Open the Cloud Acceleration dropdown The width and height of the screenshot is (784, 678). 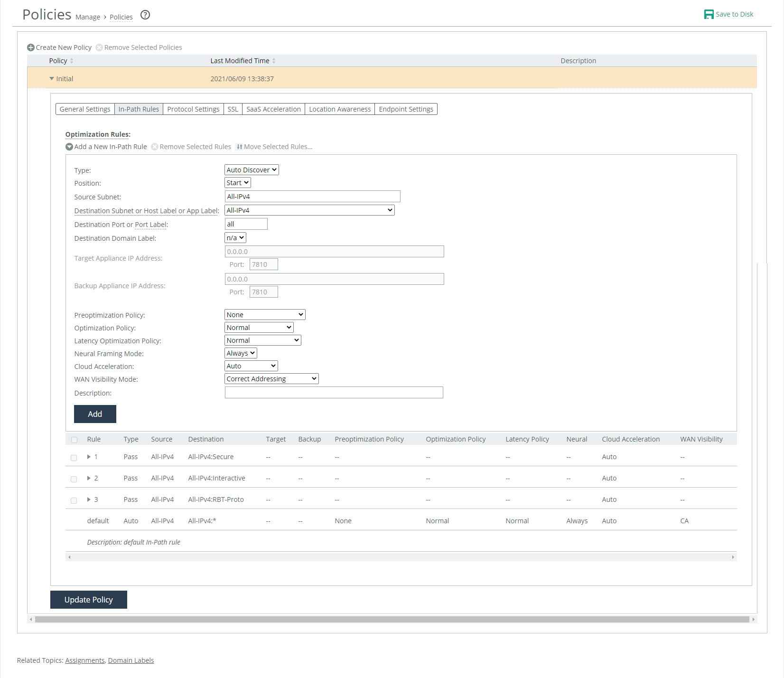tap(251, 366)
